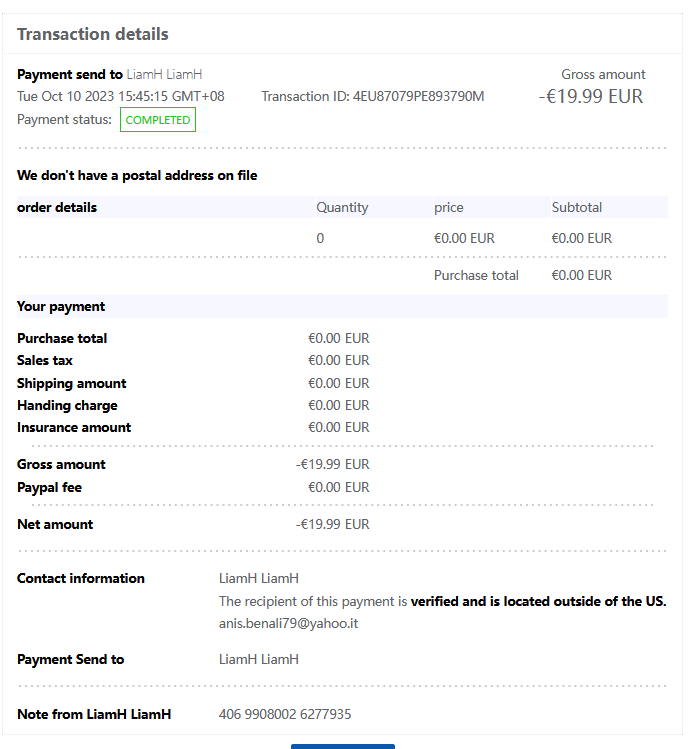This screenshot has width=694, height=749.
Task: Click the price column header
Action: pyautogui.click(x=448, y=207)
